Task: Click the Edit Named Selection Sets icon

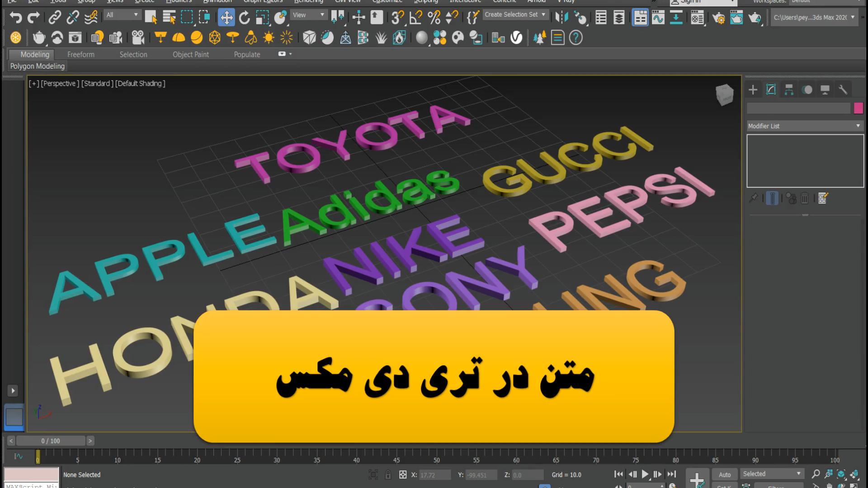Action: [x=472, y=18]
